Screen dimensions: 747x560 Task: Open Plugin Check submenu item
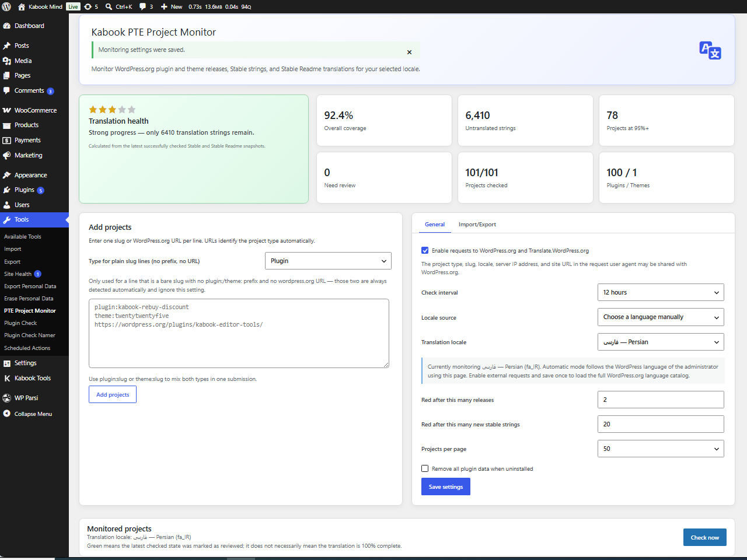coord(20,323)
